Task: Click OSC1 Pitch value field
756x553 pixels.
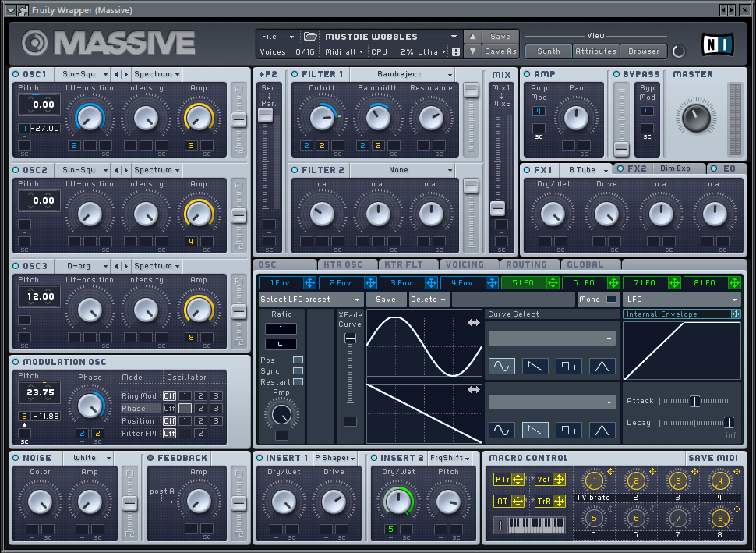Action: pyautogui.click(x=40, y=105)
